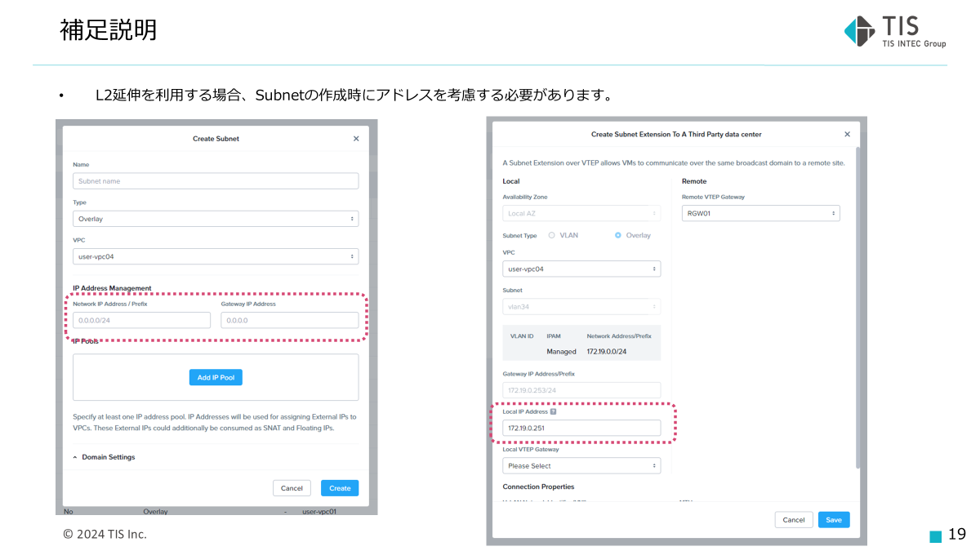Expand the Domain Settings section
Image resolution: width=980 pixels, height=551 pixels.
[x=104, y=457]
